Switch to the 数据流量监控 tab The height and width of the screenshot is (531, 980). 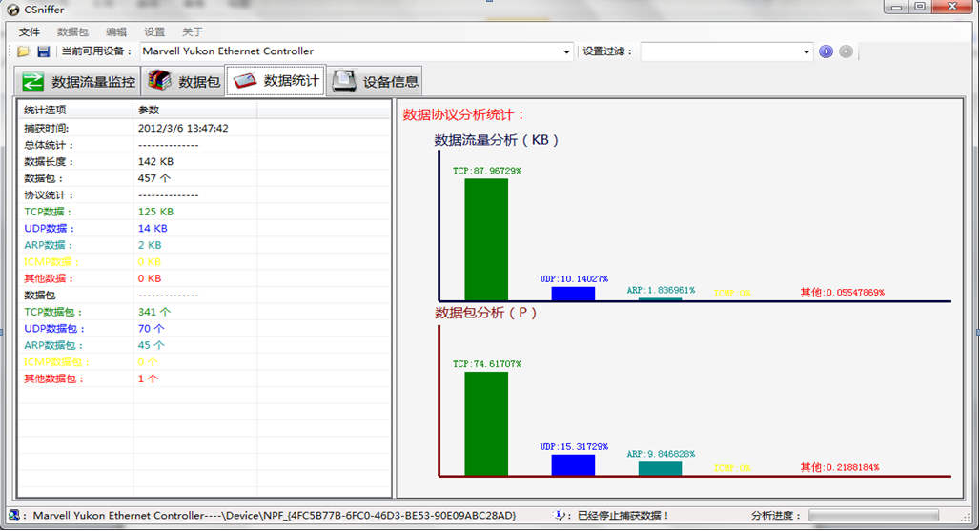click(79, 81)
